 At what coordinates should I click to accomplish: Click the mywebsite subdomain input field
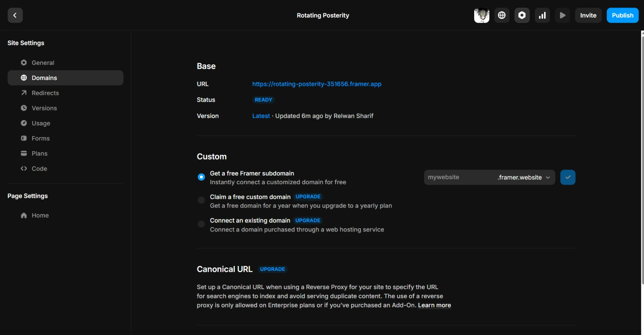459,177
